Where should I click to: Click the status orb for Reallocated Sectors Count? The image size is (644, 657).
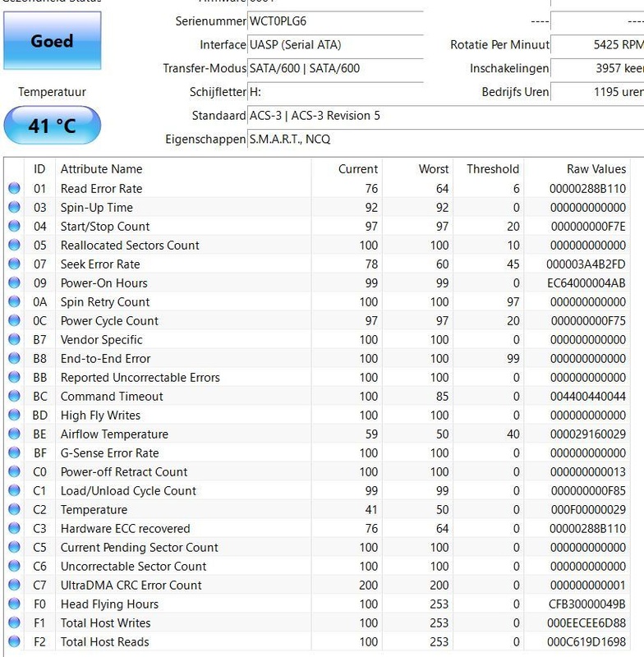[x=14, y=245]
